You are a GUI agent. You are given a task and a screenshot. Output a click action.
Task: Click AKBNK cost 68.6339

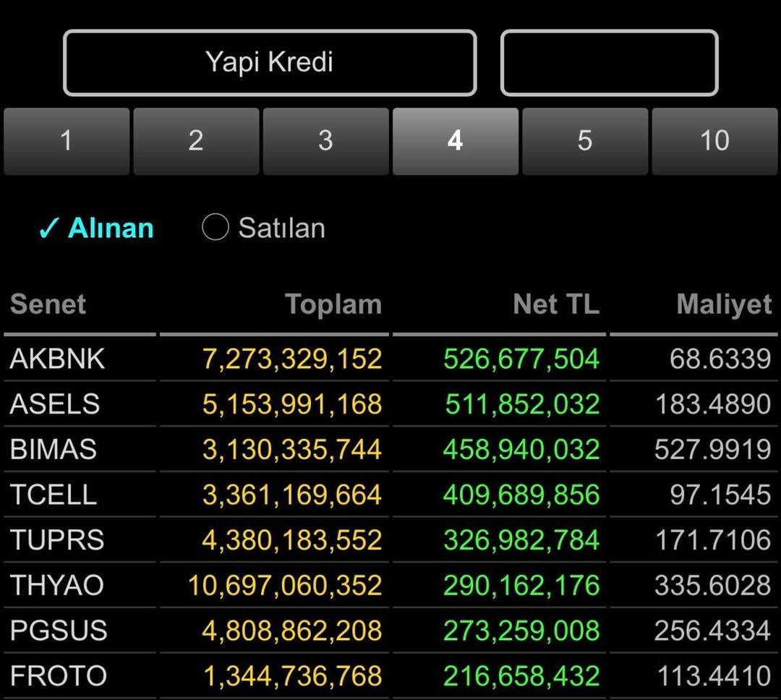point(720,359)
